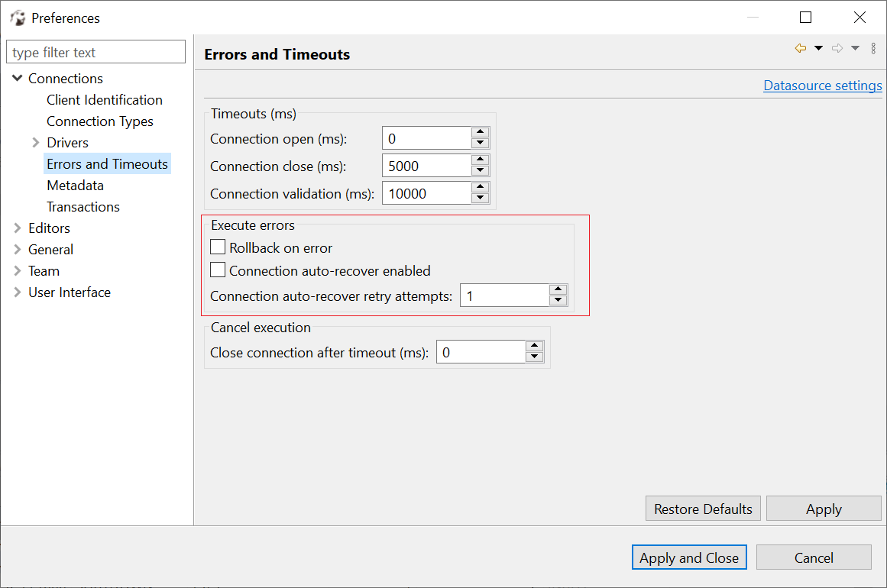This screenshot has width=887, height=588.
Task: Click Restore Defaults
Action: (x=702, y=508)
